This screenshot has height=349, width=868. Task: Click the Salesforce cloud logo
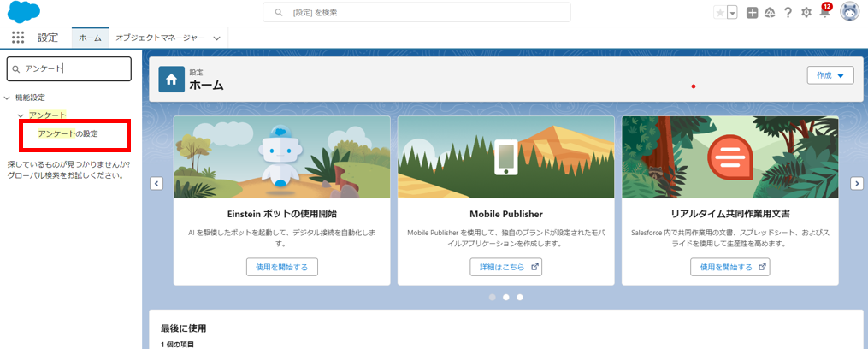click(x=24, y=12)
